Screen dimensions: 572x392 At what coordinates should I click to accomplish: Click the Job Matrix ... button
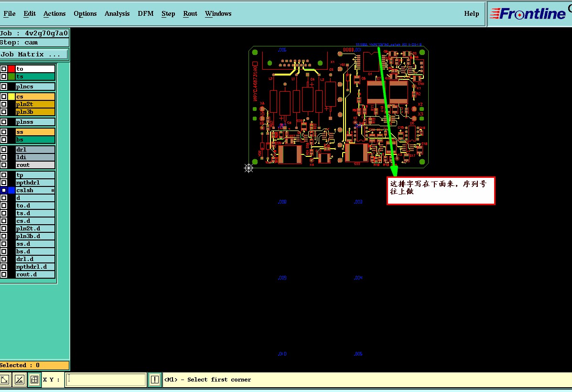34,54
